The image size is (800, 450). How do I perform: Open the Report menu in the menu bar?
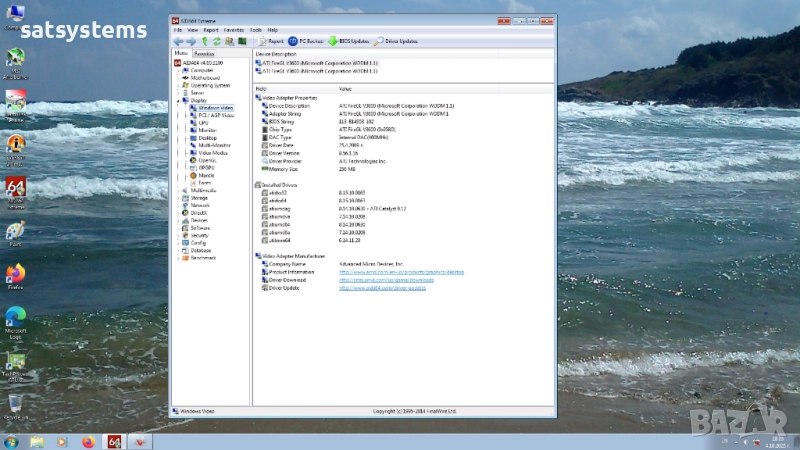212,30
